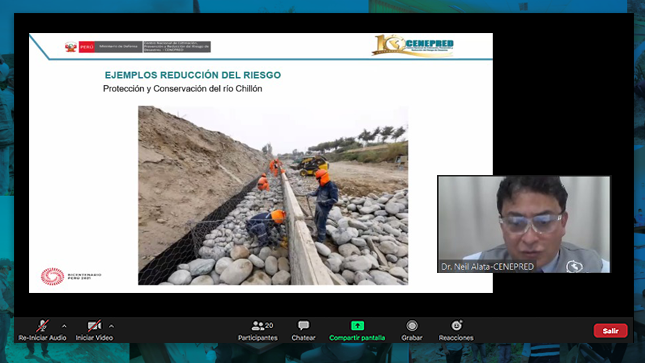Click the Bicentenario Perú 2021 logo
645x363 pixels.
click(71, 276)
